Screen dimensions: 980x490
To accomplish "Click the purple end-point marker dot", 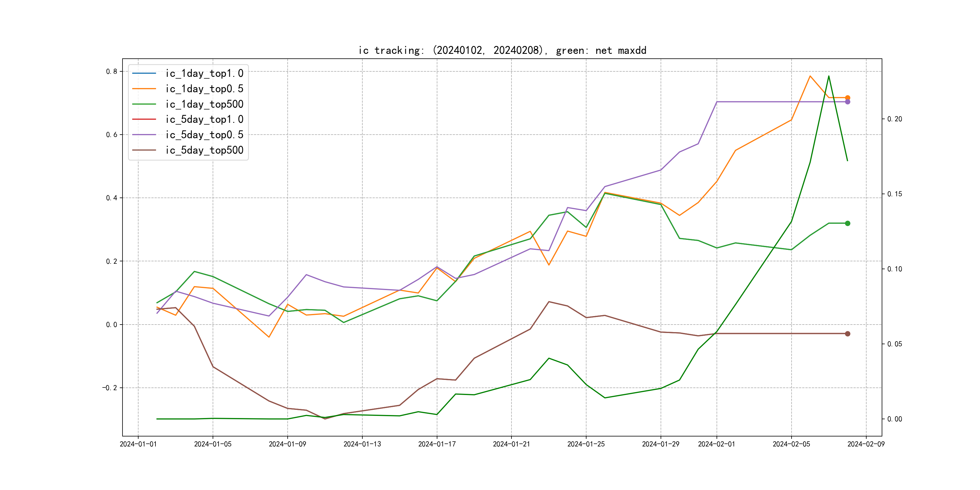I will (x=848, y=102).
